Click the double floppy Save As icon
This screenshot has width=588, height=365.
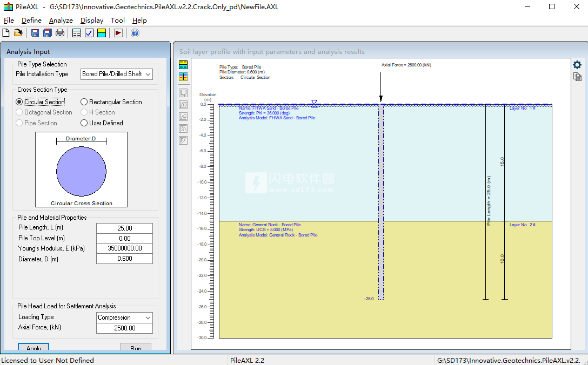coord(47,33)
